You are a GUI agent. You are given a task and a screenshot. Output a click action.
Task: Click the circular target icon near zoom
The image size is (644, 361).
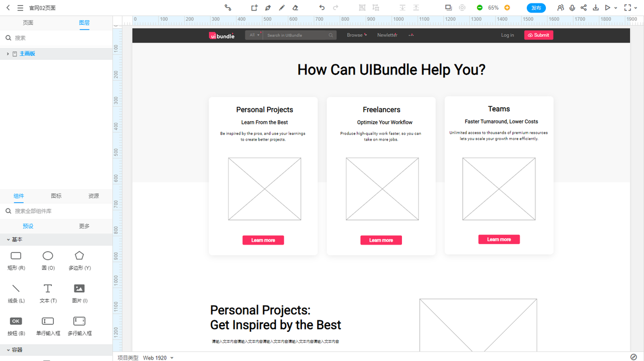462,8
